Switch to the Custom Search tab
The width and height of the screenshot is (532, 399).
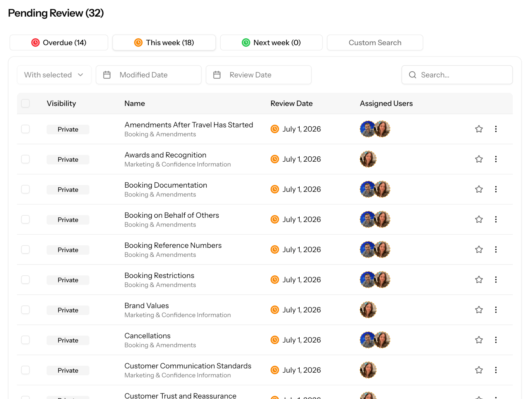tap(375, 43)
